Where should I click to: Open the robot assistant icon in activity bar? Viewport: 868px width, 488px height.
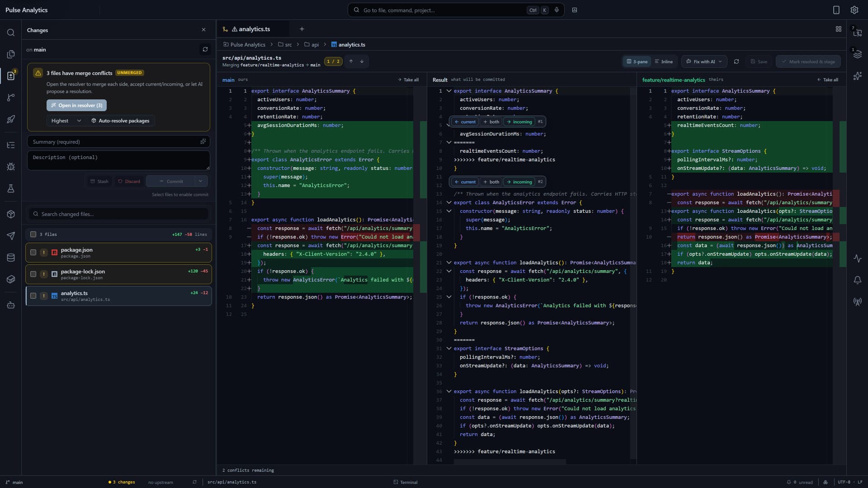click(x=11, y=305)
